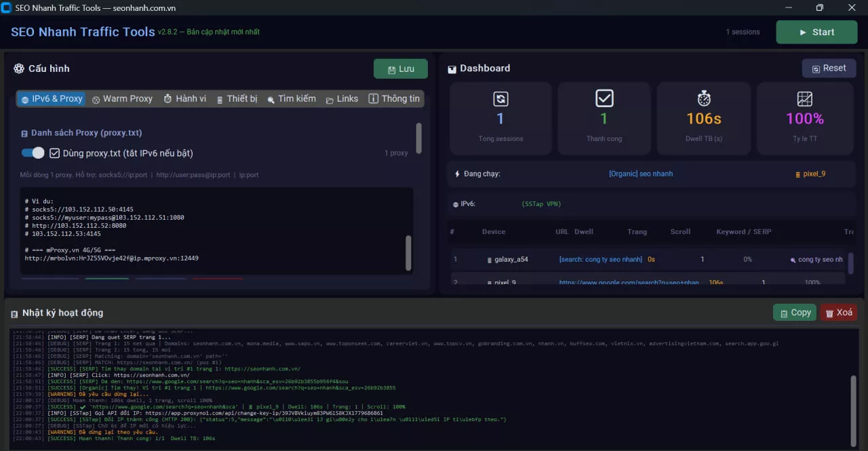Viewport: 868px width, 451px height.
Task: Switch to the Hành vi tab
Action: pyautogui.click(x=184, y=99)
